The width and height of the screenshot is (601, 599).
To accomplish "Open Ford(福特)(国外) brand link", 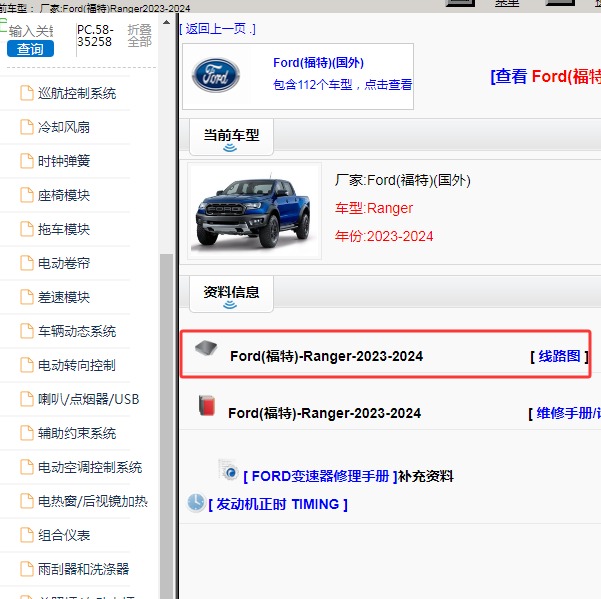I will (x=318, y=62).
